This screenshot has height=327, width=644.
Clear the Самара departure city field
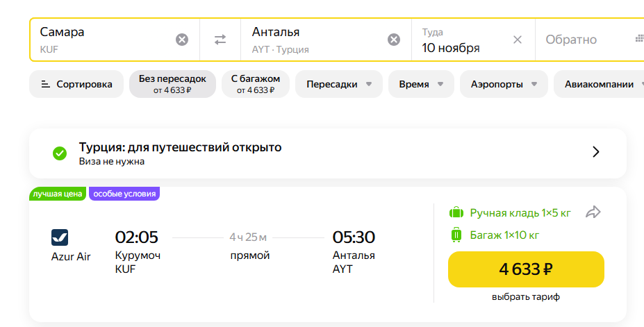[x=182, y=40]
